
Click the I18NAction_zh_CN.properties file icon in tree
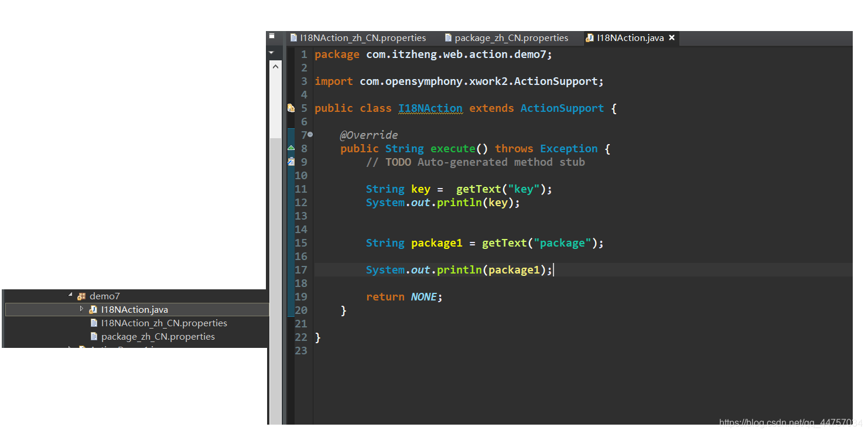coord(94,323)
